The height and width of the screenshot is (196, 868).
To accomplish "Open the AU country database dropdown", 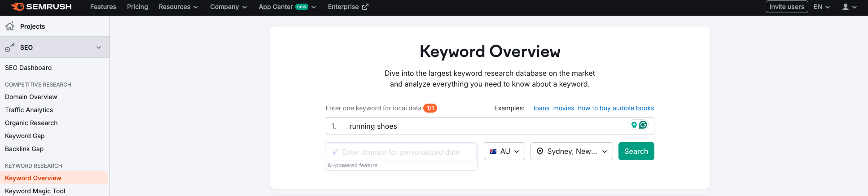I will [x=504, y=152].
